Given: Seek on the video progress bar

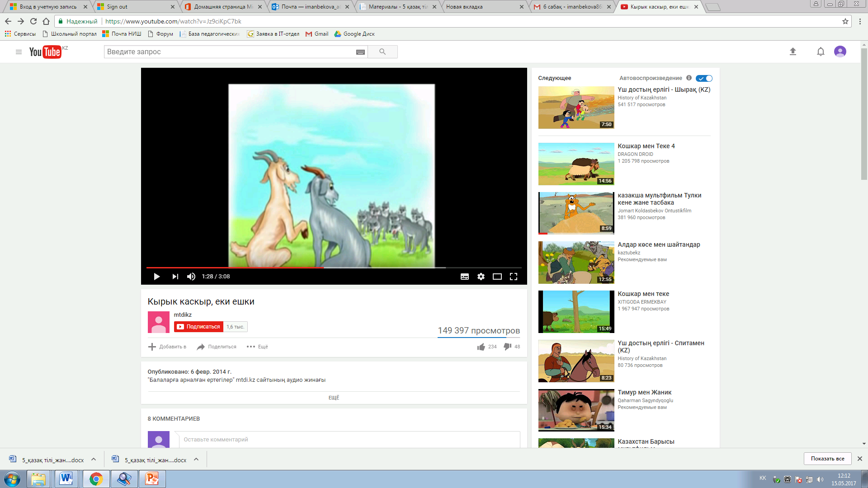Looking at the screenshot, I should 384,267.
